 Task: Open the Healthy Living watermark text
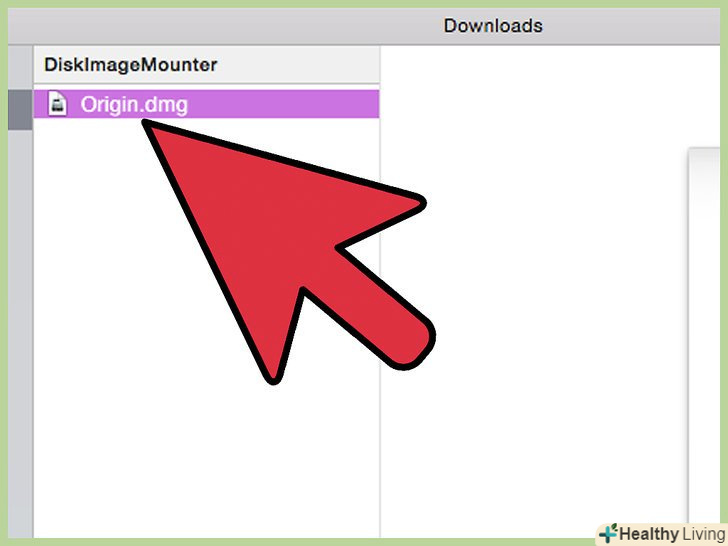coord(672,534)
